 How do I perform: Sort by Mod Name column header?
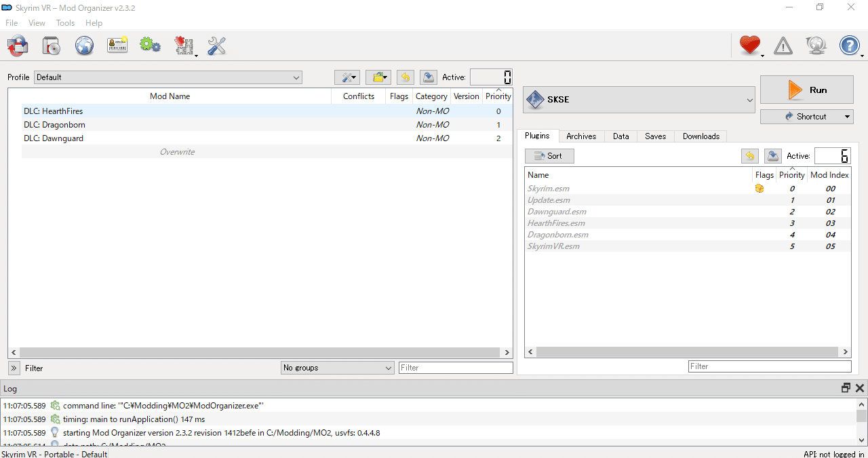tap(170, 96)
